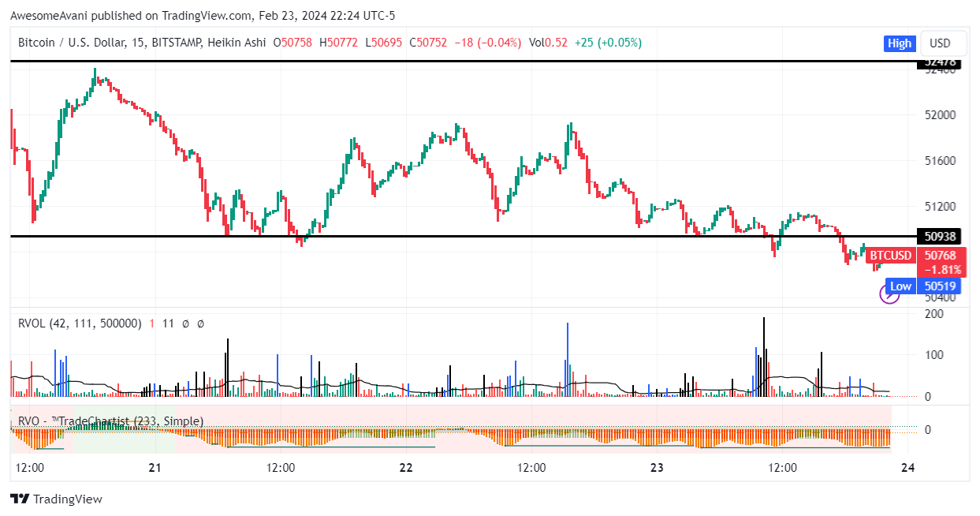This screenshot has height=516, width=980.
Task: Click the blue Low price label
Action: [x=900, y=286]
